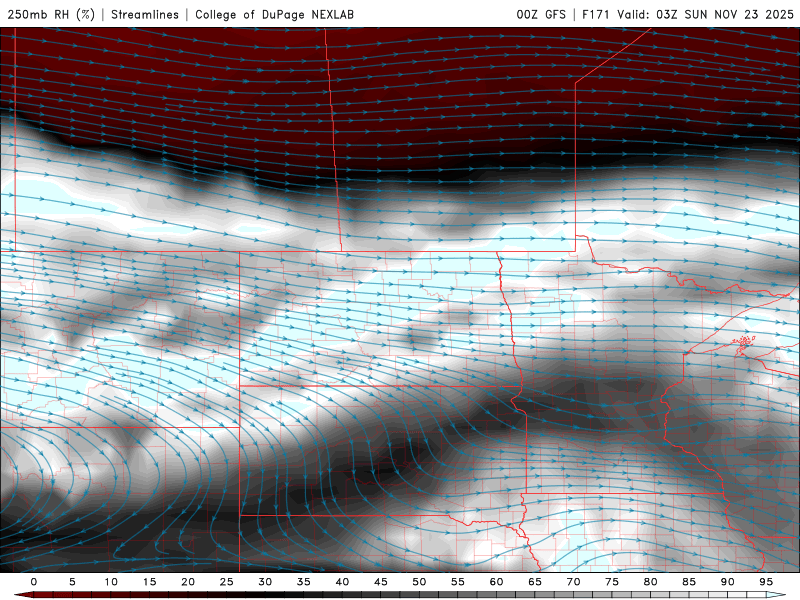
Task: Click the "65" colorbar scale label
Action: coord(535,582)
